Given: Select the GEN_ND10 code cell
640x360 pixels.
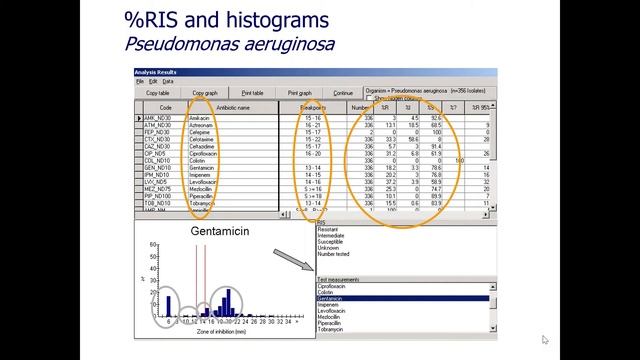Looking at the screenshot, I should (x=165, y=168).
